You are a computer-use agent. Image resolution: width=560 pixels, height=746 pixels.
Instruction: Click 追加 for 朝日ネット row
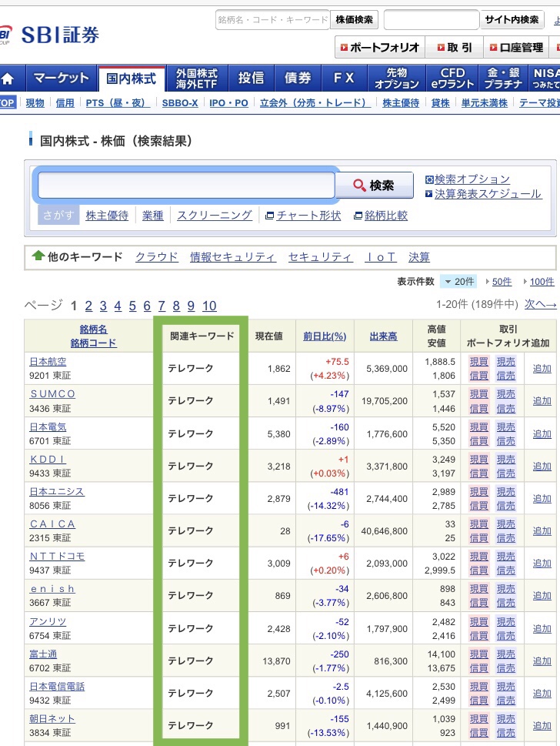point(542,725)
